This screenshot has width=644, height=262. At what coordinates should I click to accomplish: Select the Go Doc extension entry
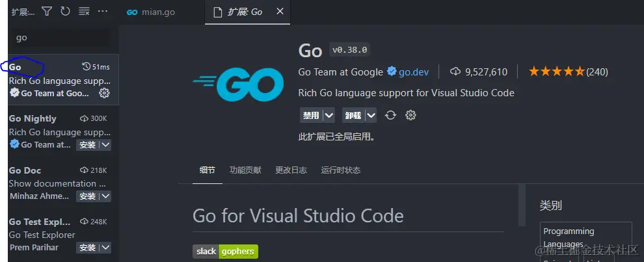pyautogui.click(x=64, y=183)
